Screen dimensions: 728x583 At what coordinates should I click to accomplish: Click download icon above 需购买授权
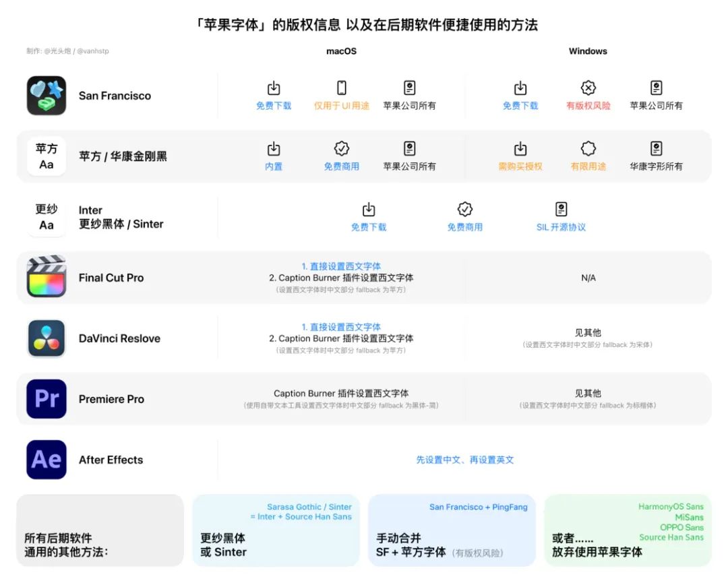(520, 148)
